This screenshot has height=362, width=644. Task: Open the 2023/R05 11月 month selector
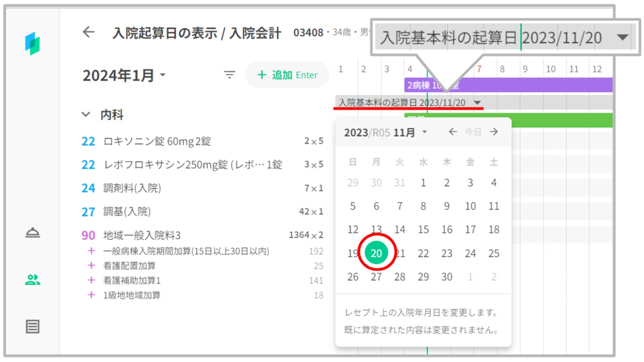(x=386, y=132)
